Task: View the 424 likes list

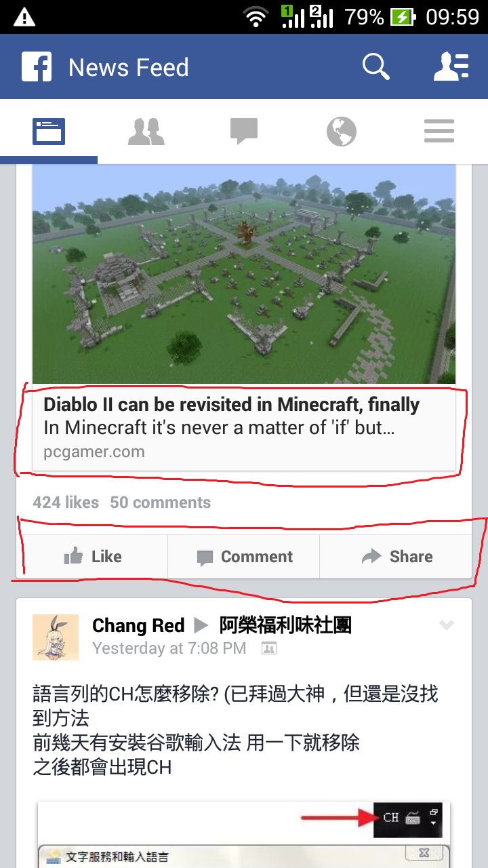Action: point(66,502)
